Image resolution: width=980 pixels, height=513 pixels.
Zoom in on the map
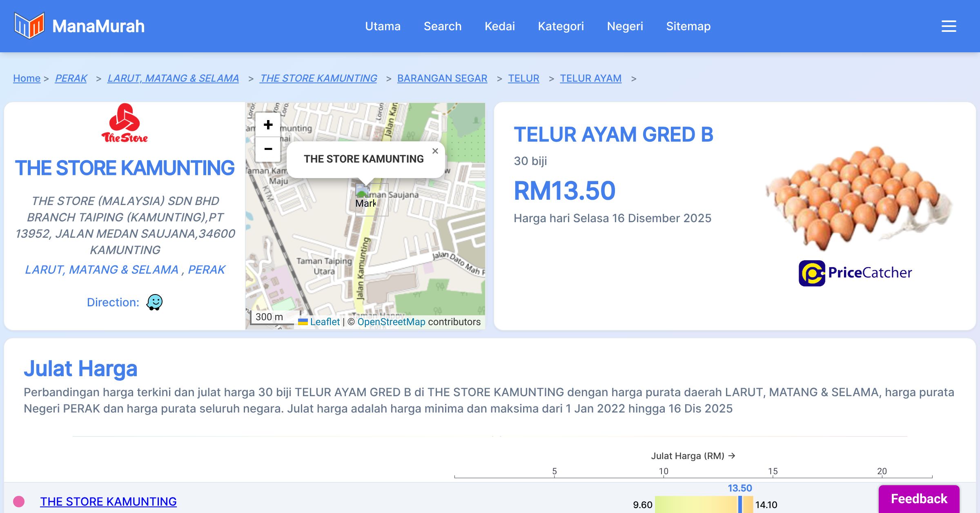click(x=268, y=125)
